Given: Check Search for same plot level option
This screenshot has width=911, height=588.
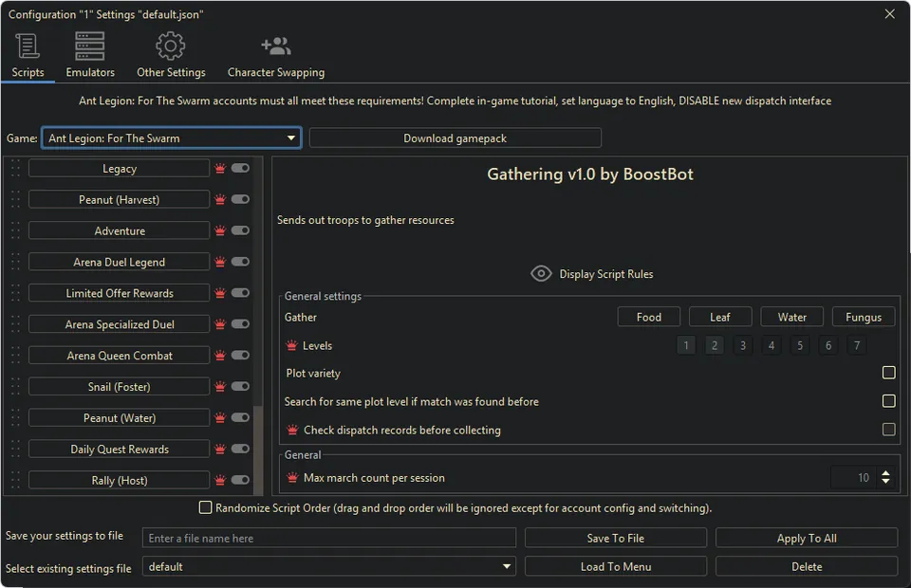Looking at the screenshot, I should click(888, 401).
